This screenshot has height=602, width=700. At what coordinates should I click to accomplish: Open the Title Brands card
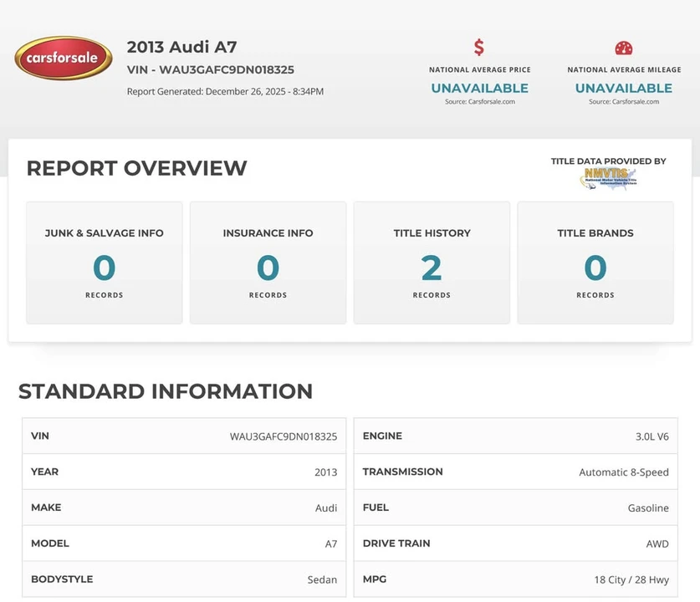coord(595,263)
